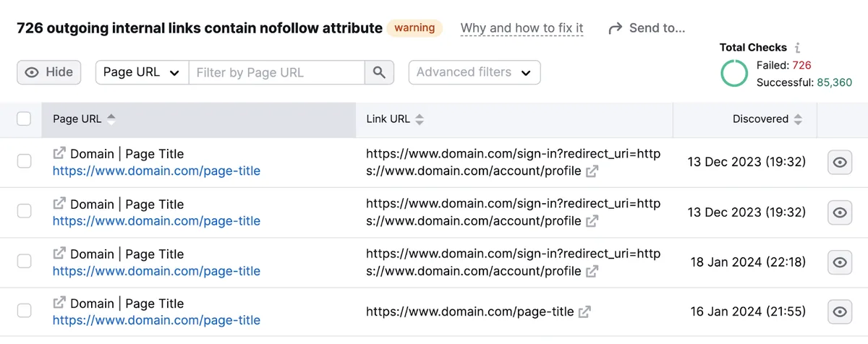The image size is (868, 344).
Task: Open external icon after page-title link URL in 16 Jan row
Action: (584, 312)
